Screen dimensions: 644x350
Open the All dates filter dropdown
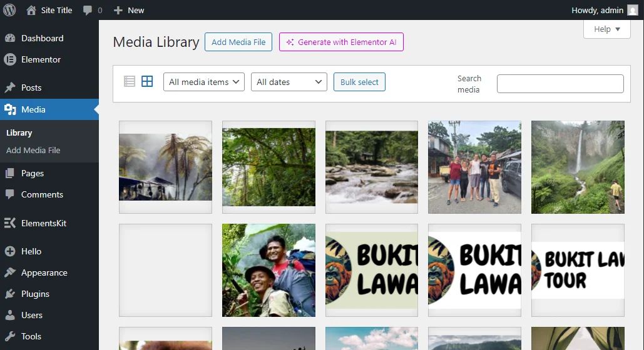click(289, 82)
